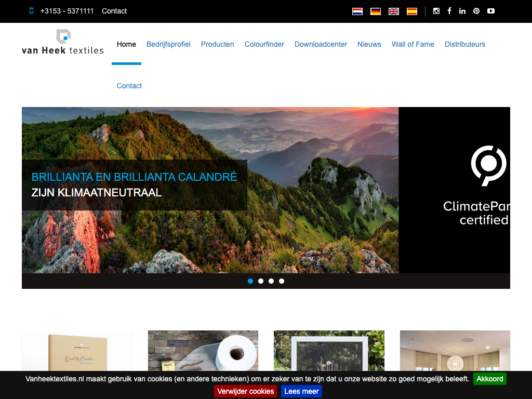The image size is (532, 399).
Task: Open the Colourfinder menu item
Action: [x=264, y=44]
